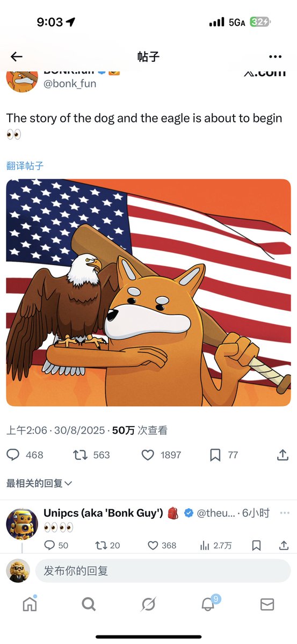This screenshot has width=297, height=644.
Task: Open the @bonk_fun profile handle
Action: pyautogui.click(x=69, y=84)
